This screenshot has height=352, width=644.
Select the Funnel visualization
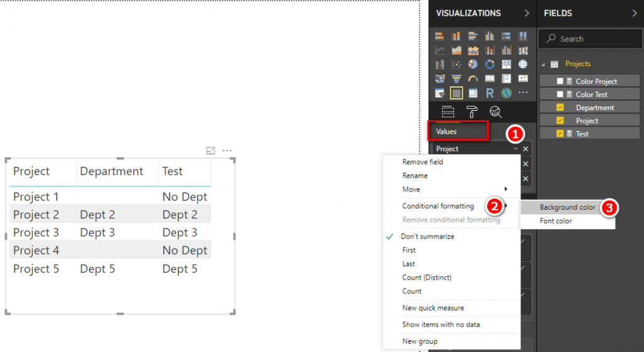tap(457, 79)
